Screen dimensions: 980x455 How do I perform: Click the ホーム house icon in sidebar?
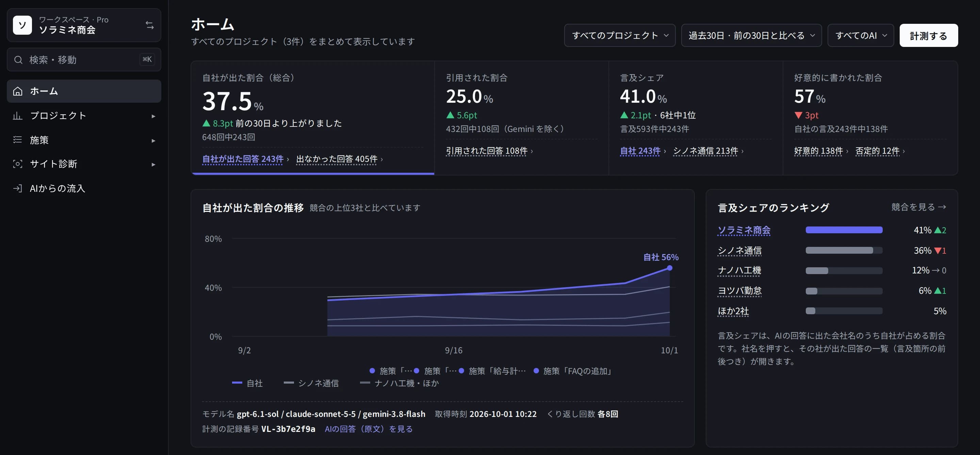[x=17, y=91]
